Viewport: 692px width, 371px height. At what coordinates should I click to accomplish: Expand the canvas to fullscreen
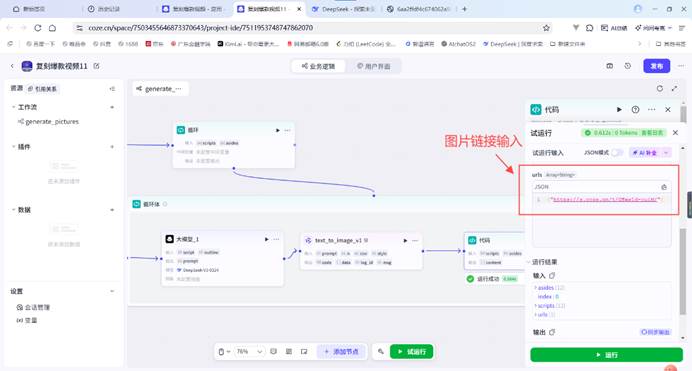coord(674,89)
